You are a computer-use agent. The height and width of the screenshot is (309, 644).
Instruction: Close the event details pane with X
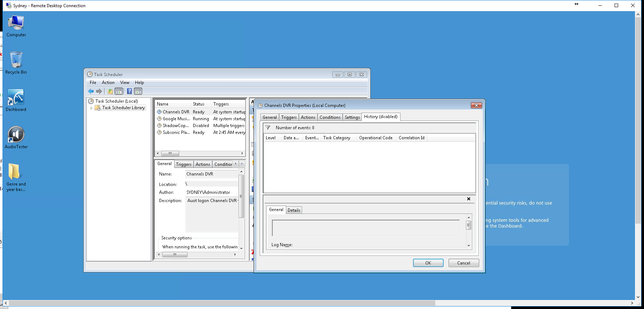(x=468, y=199)
